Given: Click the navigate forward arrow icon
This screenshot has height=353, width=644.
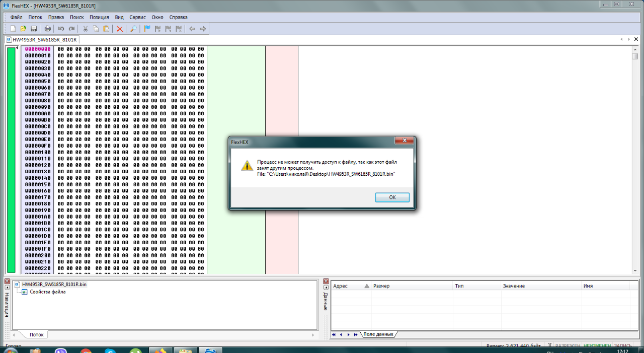Looking at the screenshot, I should point(203,29).
